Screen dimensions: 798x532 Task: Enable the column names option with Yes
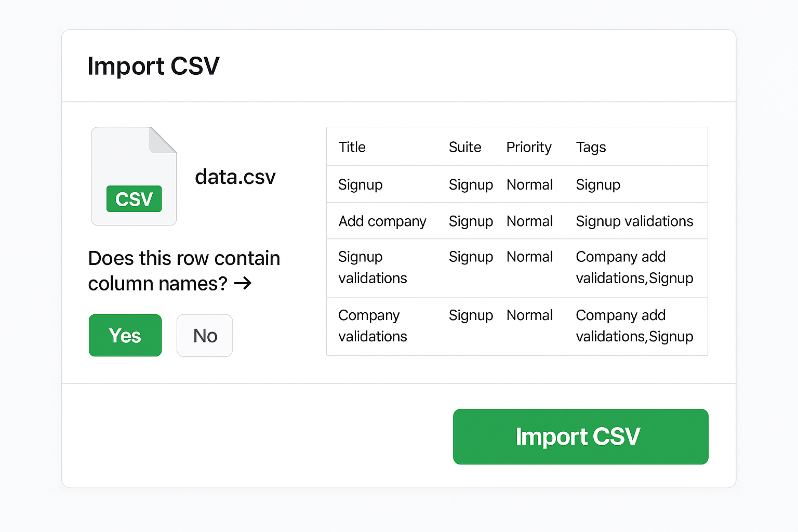pyautogui.click(x=125, y=336)
